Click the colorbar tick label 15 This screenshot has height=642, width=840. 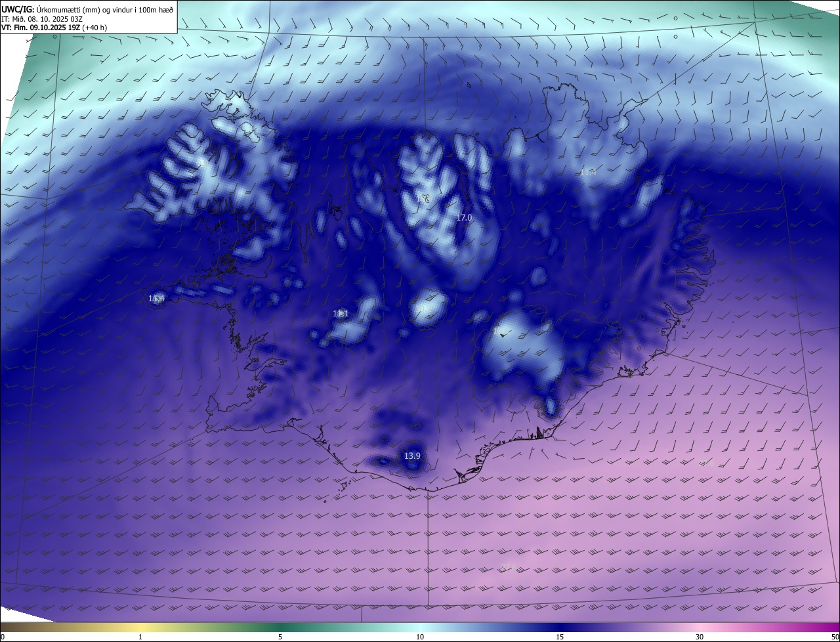click(x=560, y=637)
